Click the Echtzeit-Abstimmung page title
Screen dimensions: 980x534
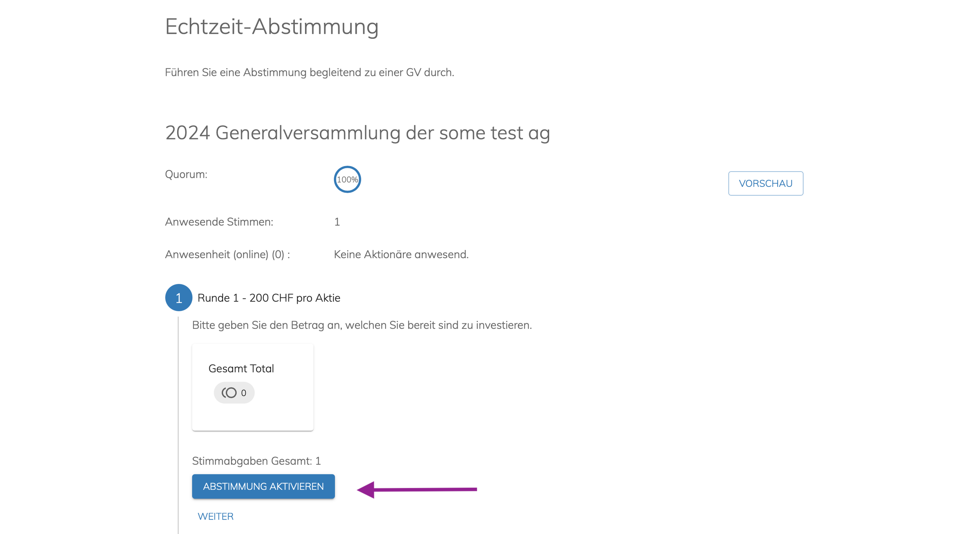(x=272, y=27)
